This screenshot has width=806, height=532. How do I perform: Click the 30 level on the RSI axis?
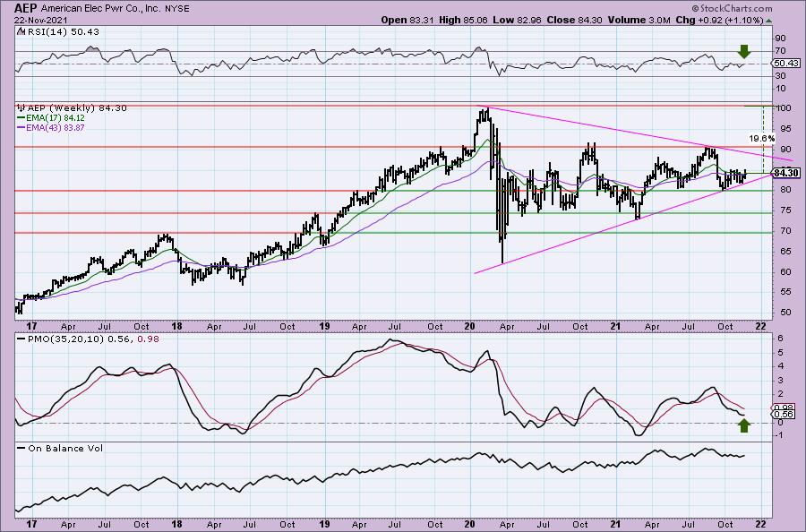[x=780, y=76]
